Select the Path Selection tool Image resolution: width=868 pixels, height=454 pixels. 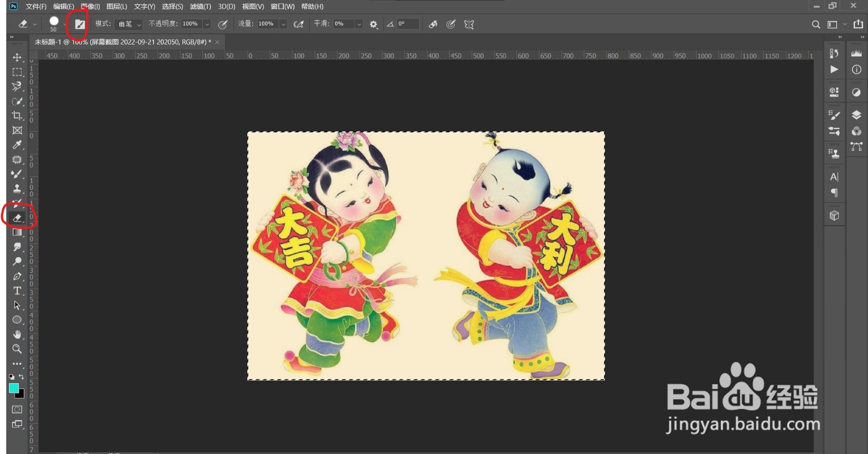(x=17, y=305)
